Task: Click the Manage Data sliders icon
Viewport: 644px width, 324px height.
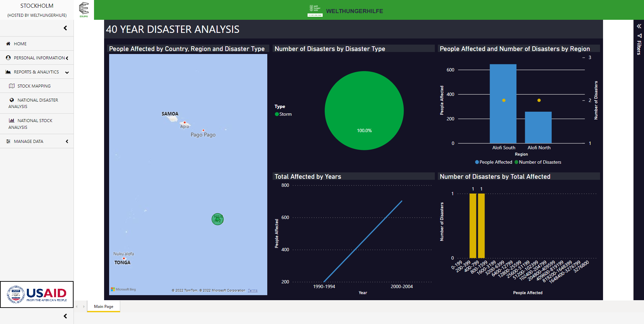Action: pyautogui.click(x=8, y=141)
